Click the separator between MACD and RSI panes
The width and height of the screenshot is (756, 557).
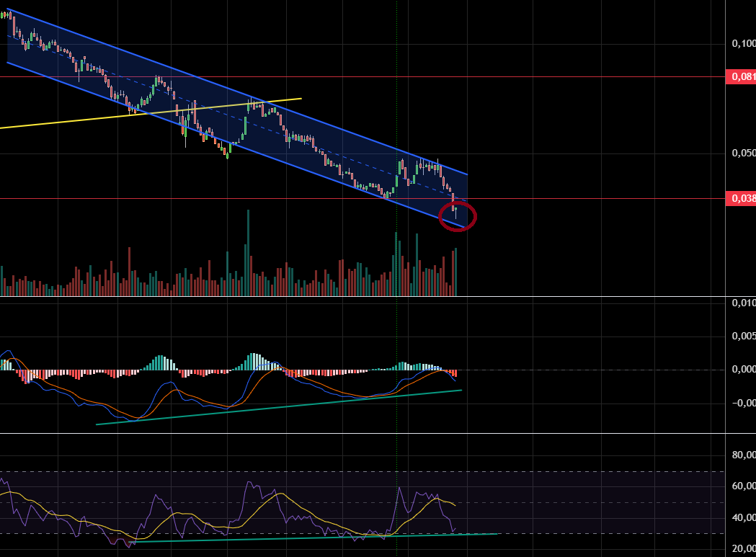click(x=360, y=433)
